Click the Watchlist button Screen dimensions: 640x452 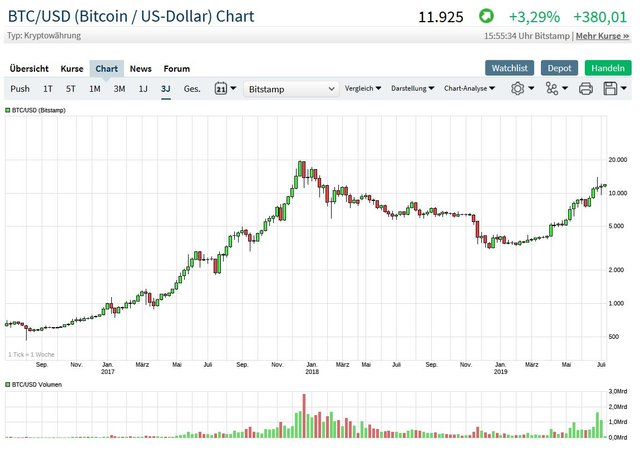click(510, 68)
